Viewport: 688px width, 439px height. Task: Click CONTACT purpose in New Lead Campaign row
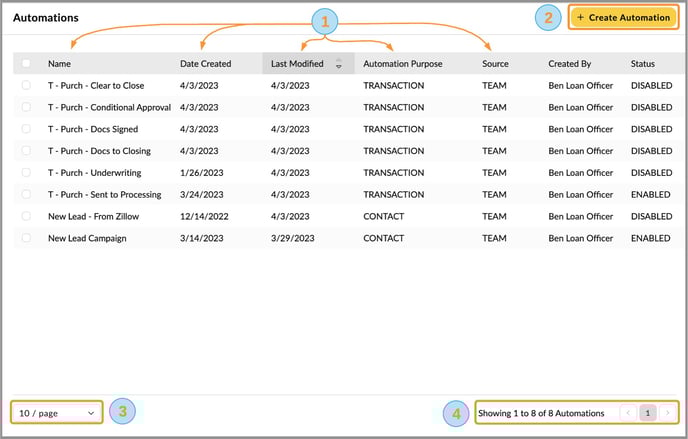pyautogui.click(x=383, y=238)
